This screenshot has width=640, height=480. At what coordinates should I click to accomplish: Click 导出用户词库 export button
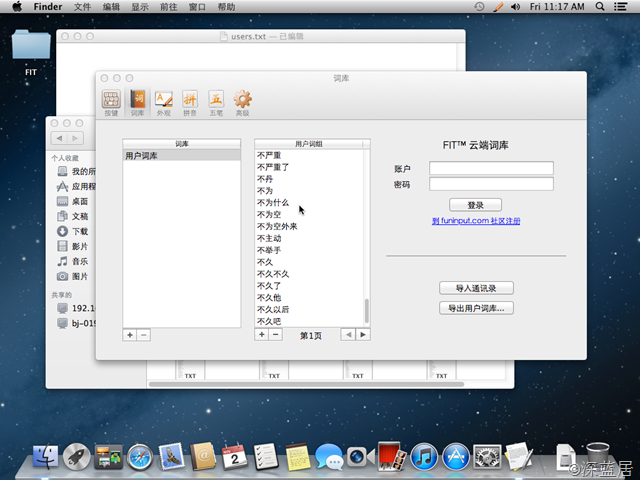click(x=476, y=308)
